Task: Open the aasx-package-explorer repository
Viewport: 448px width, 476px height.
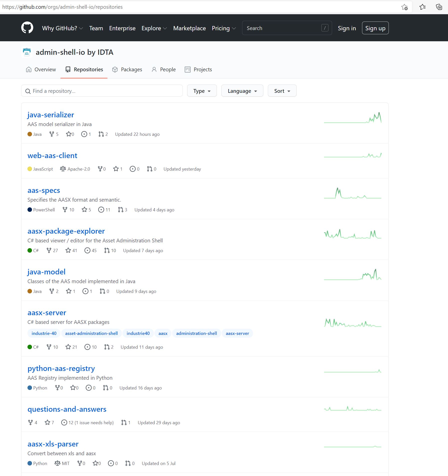Action: tap(66, 231)
